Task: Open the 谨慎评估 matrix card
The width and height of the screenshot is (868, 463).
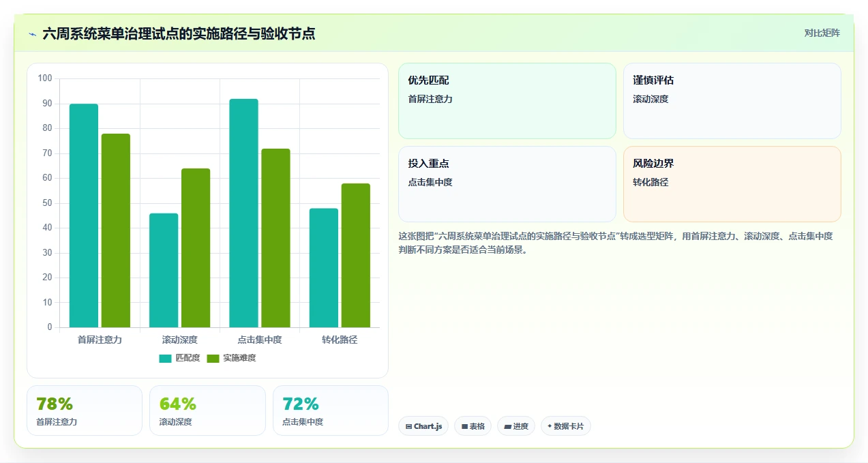Action: [732, 101]
